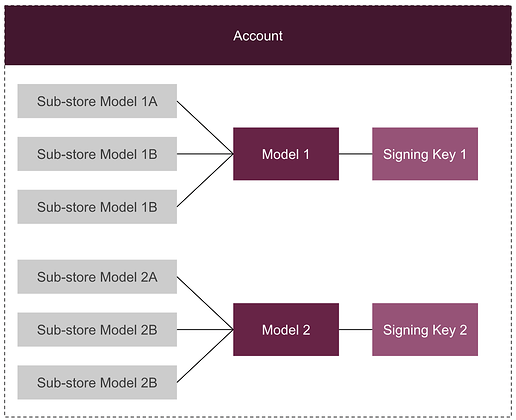The height and width of the screenshot is (420, 516).
Task: Click the diagonal connector from lowest 2B box to Model 2
Action: tap(205, 356)
